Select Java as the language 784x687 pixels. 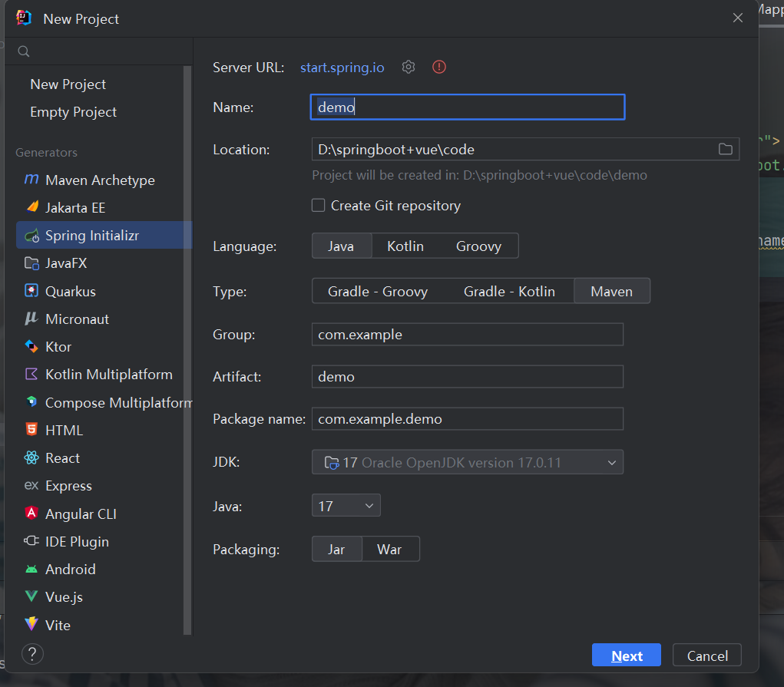click(x=342, y=246)
